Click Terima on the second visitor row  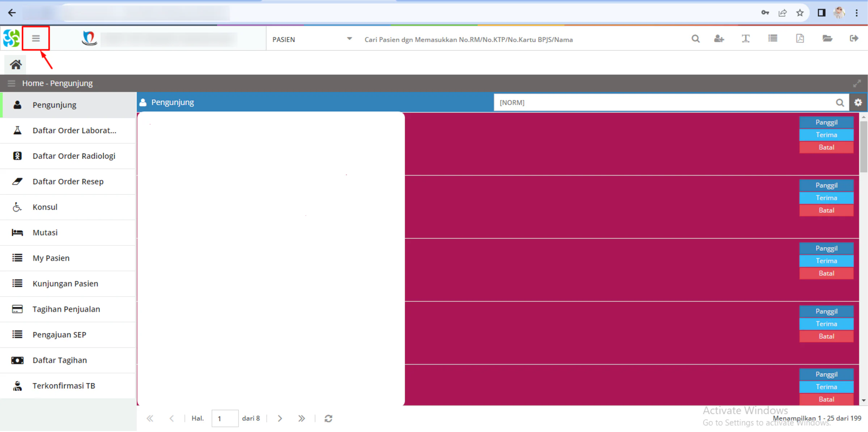(x=826, y=198)
